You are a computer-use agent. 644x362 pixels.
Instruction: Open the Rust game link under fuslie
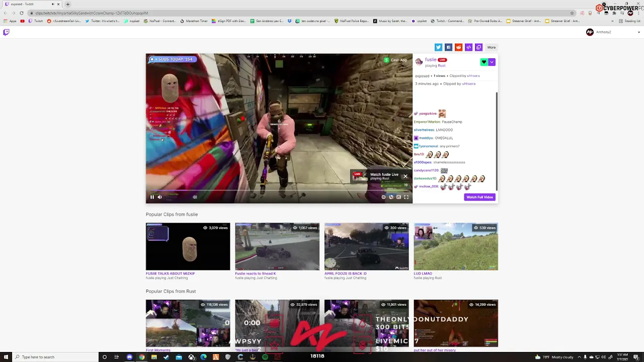(x=441, y=65)
